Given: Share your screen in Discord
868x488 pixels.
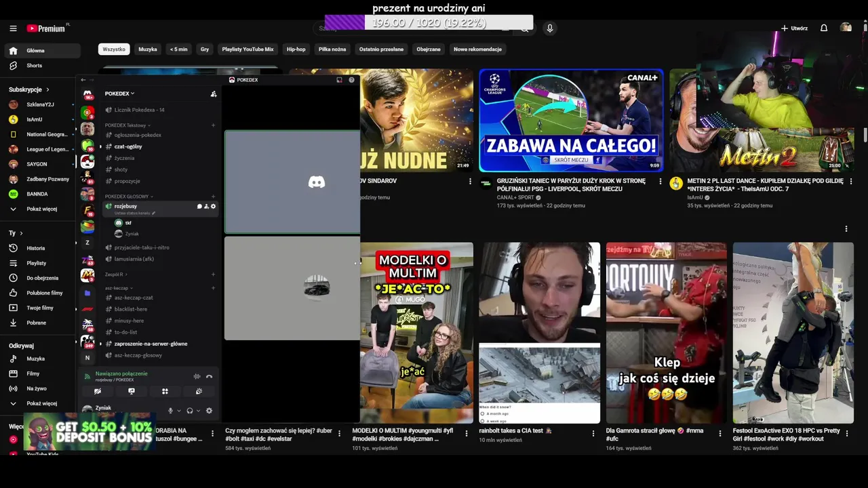Looking at the screenshot, I should 132,391.
